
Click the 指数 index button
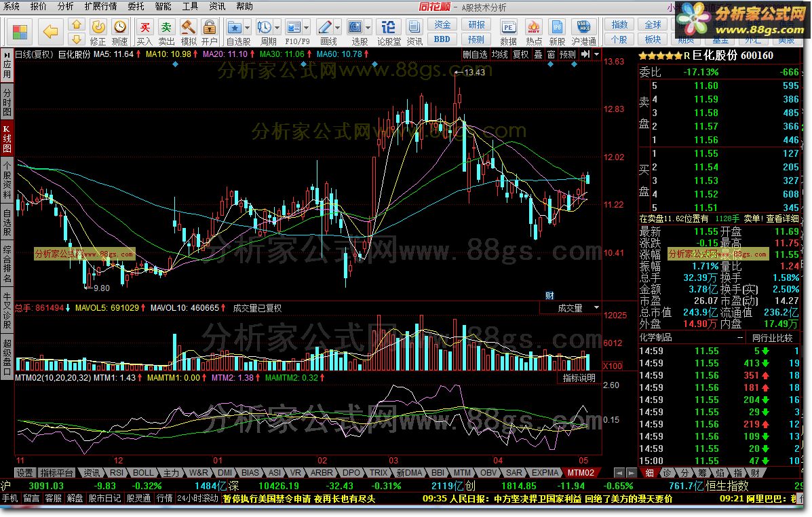[619, 24]
